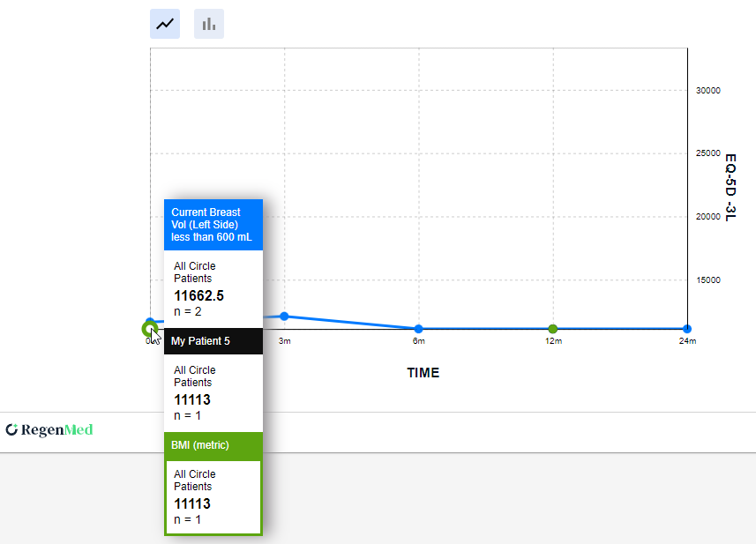Select the blue data point at 3m
The image size is (756, 544).
[x=284, y=316]
